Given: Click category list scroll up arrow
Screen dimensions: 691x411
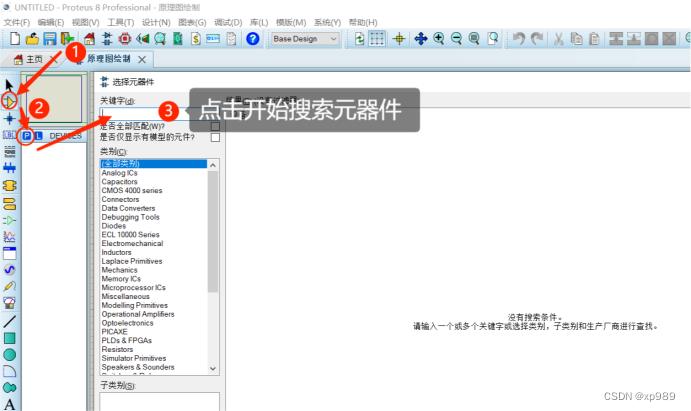Looking at the screenshot, I should 213,165.
